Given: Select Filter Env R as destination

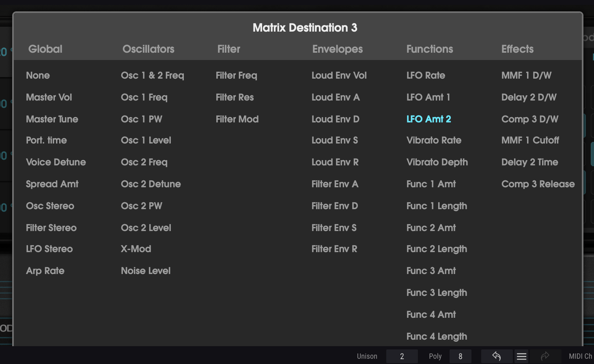Looking at the screenshot, I should click(334, 248).
